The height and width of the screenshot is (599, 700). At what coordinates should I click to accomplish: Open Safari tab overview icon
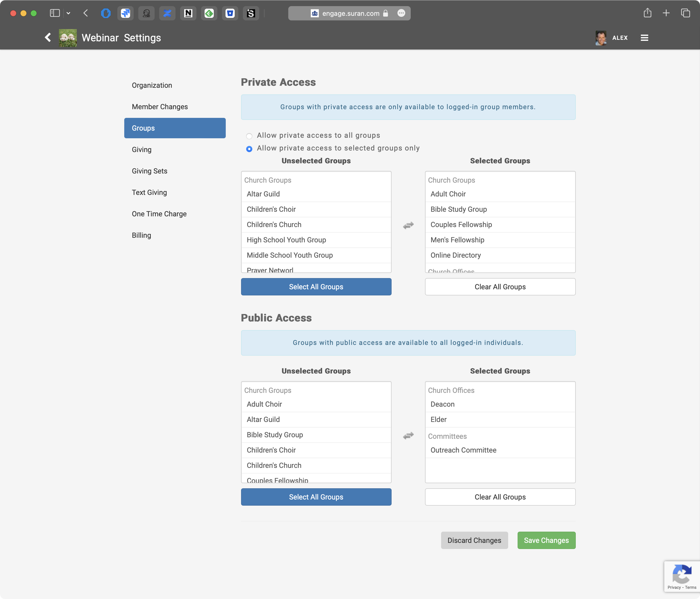click(x=685, y=13)
